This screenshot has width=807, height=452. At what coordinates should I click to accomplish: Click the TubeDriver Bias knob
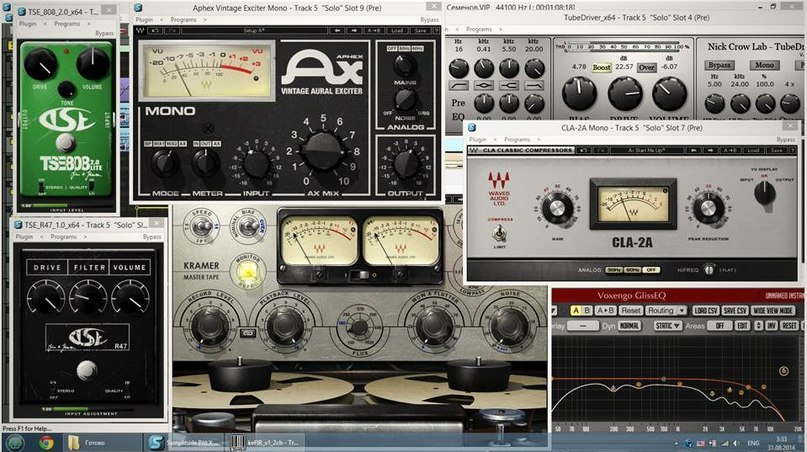coord(579,95)
